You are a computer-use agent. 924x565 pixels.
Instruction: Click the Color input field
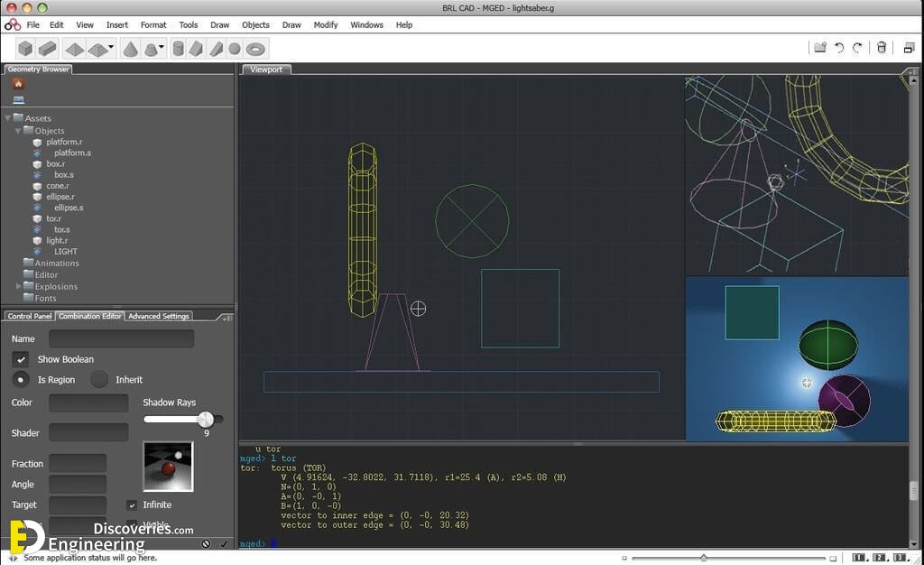point(88,403)
